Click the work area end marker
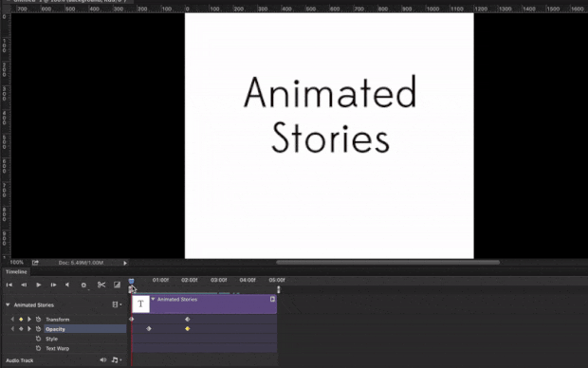Image resolution: width=588 pixels, height=368 pixels. (x=278, y=289)
